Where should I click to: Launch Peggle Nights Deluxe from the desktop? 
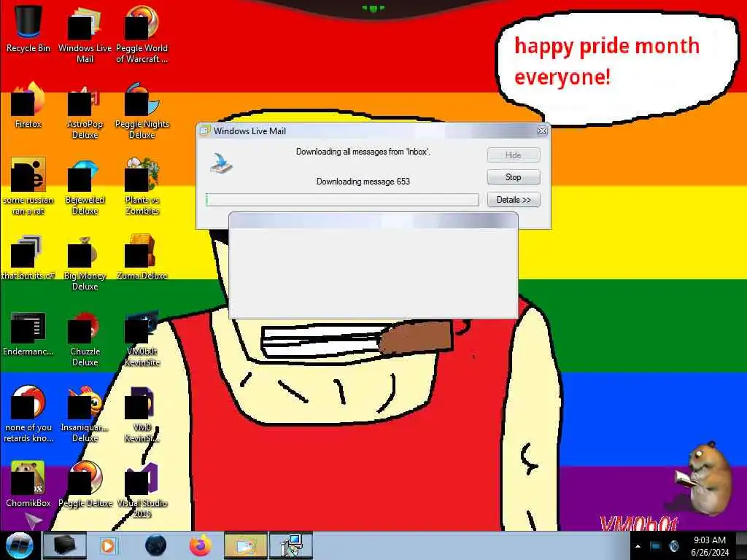(x=142, y=109)
